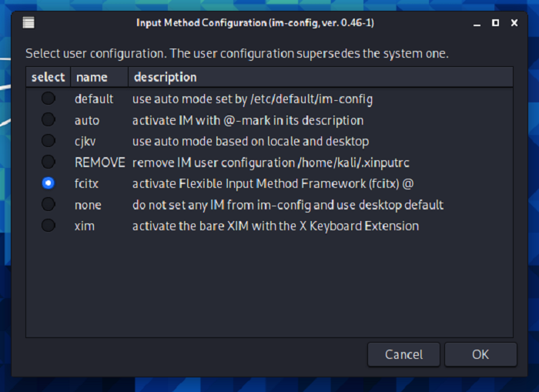Image resolution: width=539 pixels, height=392 pixels.
Task: Click the 'use desktop default' description text
Action: (x=287, y=205)
